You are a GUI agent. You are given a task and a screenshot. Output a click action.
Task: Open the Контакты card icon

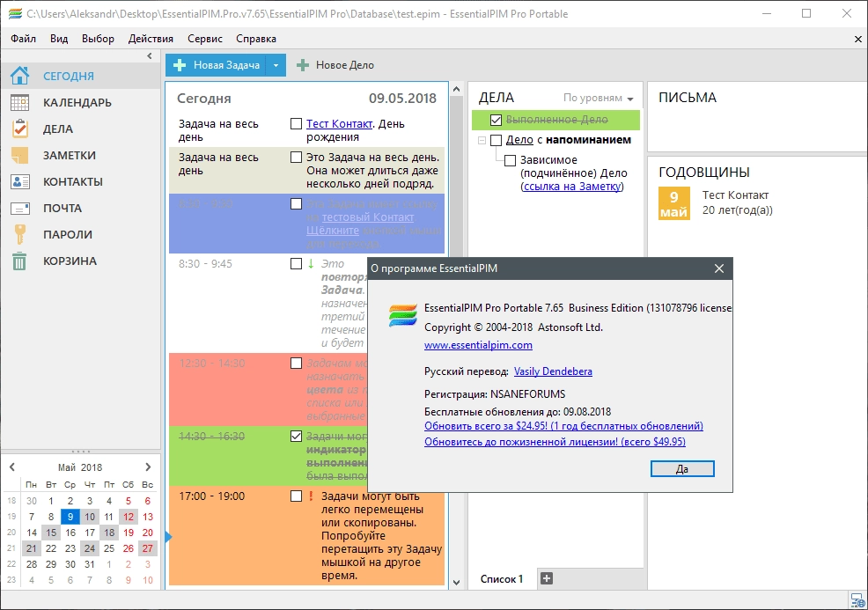tap(20, 181)
